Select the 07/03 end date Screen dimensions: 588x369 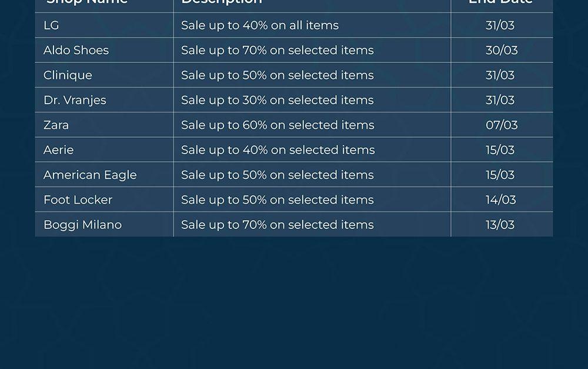point(502,125)
